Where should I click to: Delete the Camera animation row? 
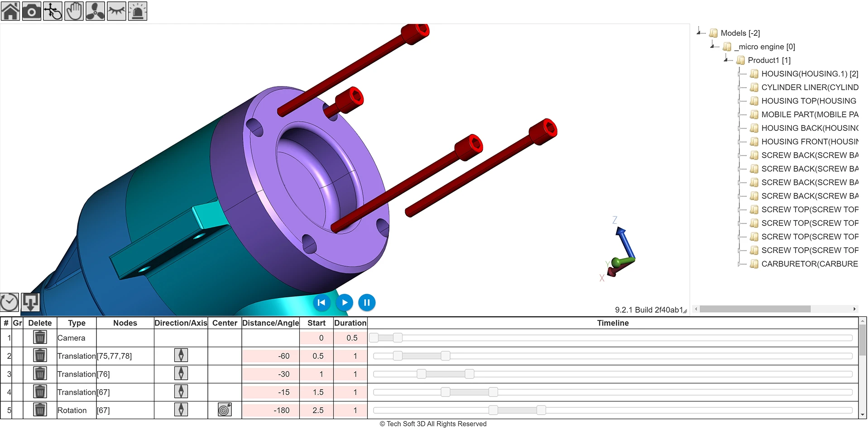coord(40,337)
